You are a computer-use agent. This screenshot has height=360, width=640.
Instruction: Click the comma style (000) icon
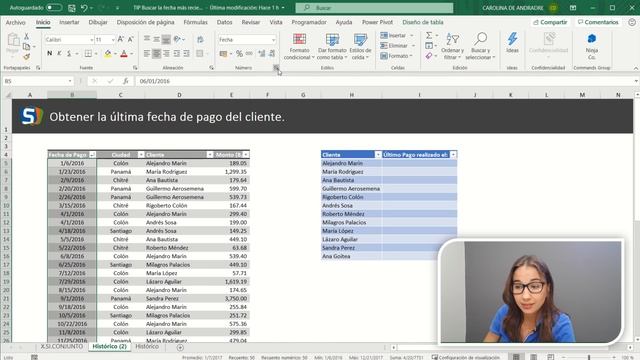point(249,53)
